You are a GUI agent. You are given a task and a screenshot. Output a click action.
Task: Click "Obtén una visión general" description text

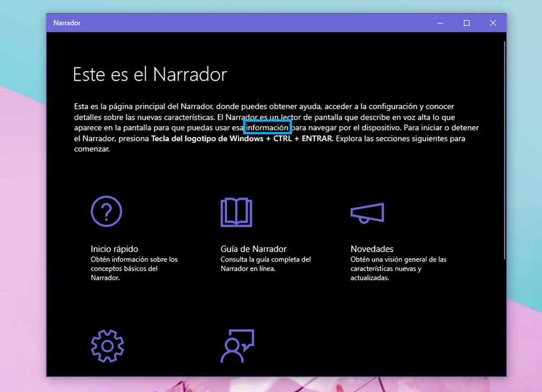[398, 269]
